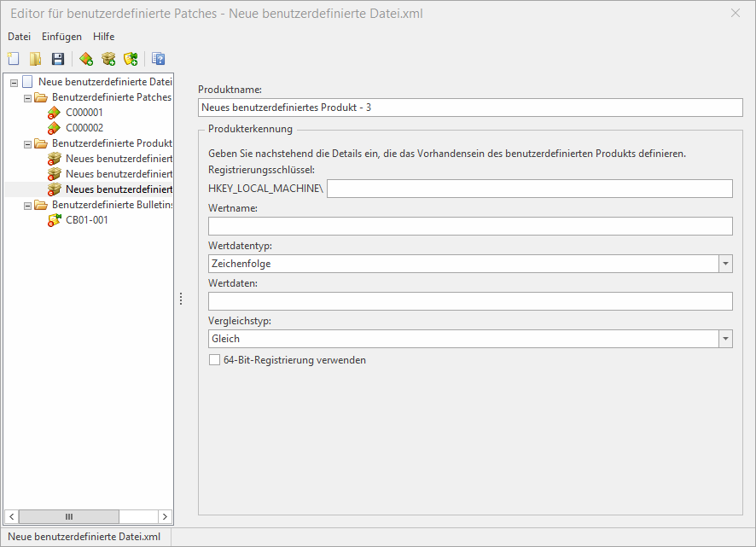Collapse the Benutzerdefinierte Bulletins folder
This screenshot has width=756, height=547.
27,205
